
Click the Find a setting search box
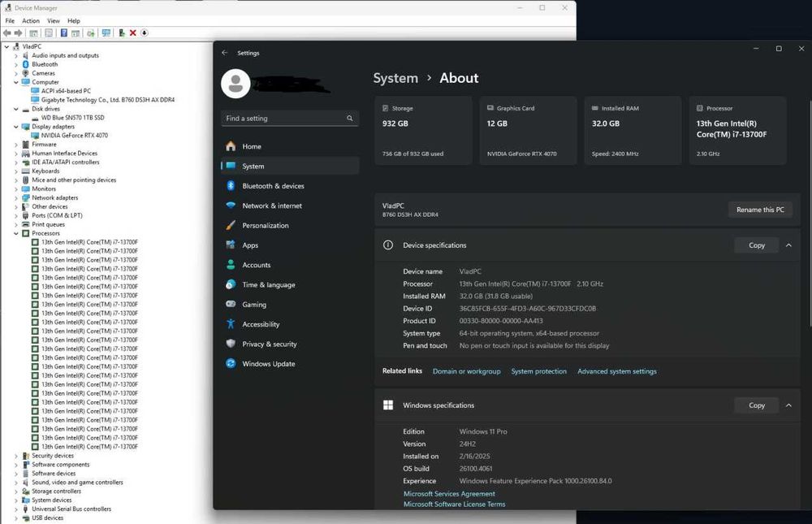coord(290,118)
